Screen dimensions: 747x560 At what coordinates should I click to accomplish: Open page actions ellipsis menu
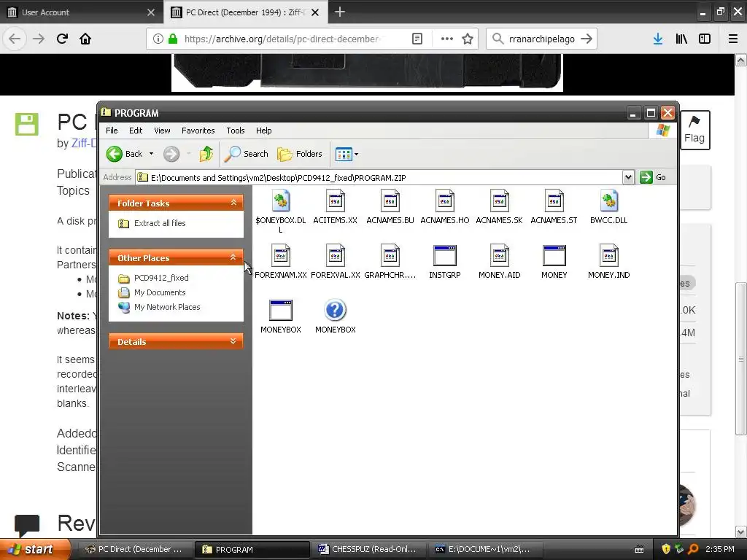coord(447,39)
